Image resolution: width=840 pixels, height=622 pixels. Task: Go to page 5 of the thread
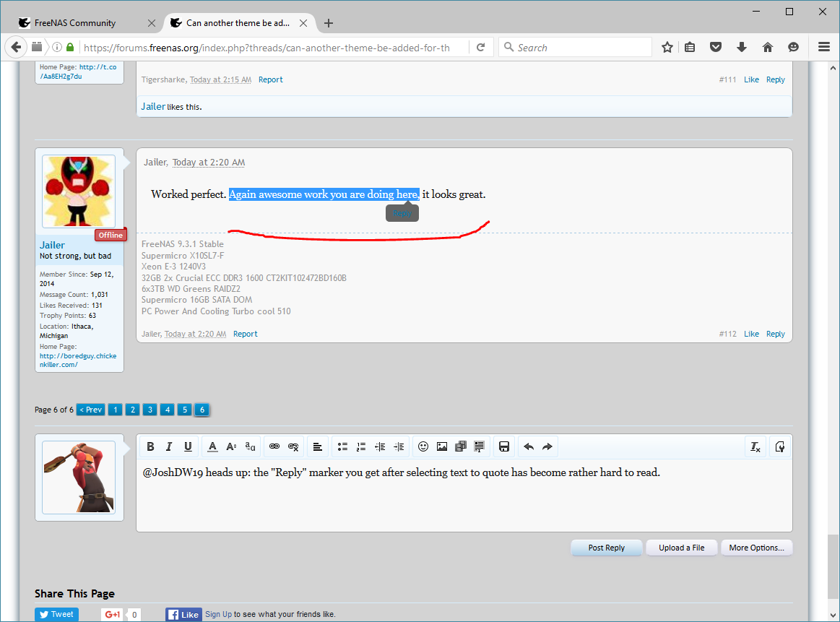[185, 410]
